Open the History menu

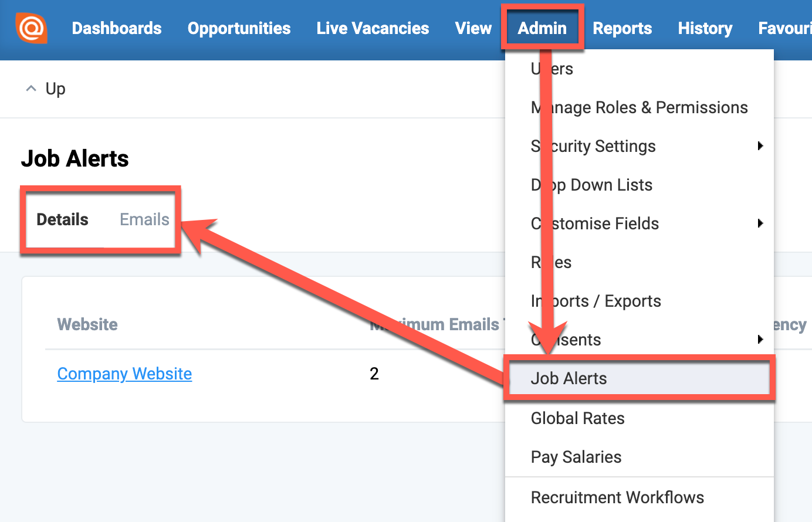(705, 28)
